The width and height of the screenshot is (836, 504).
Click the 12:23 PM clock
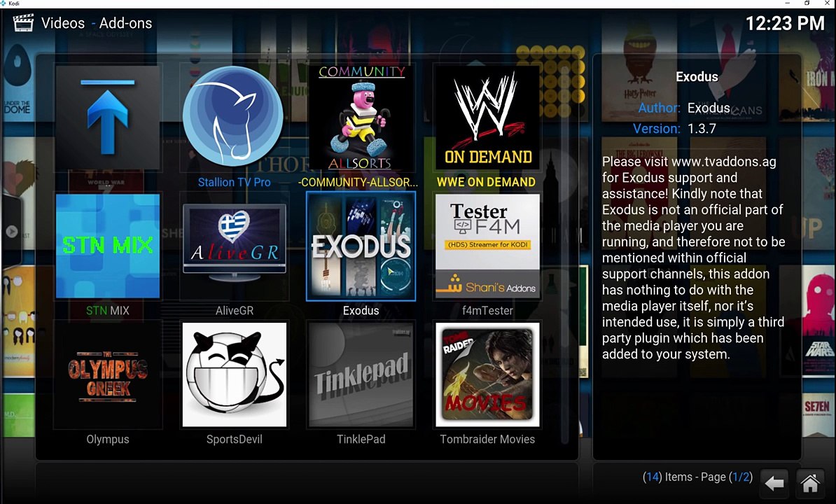785,23
